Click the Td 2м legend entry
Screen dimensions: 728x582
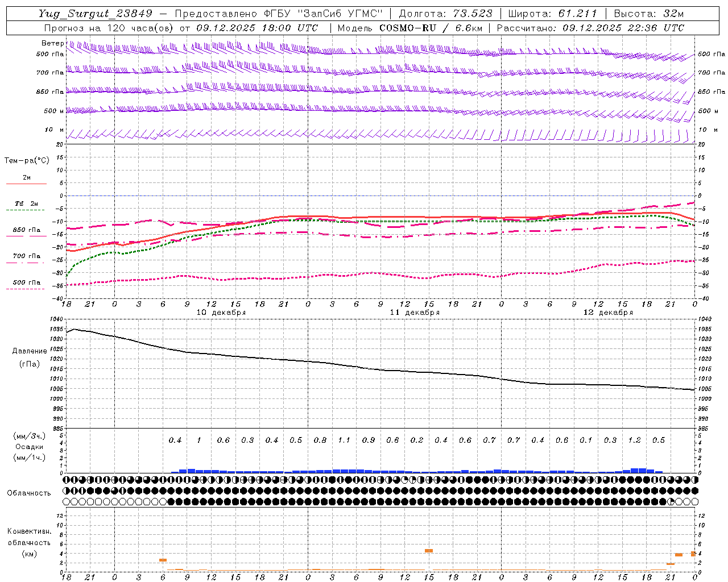pyautogui.click(x=26, y=203)
